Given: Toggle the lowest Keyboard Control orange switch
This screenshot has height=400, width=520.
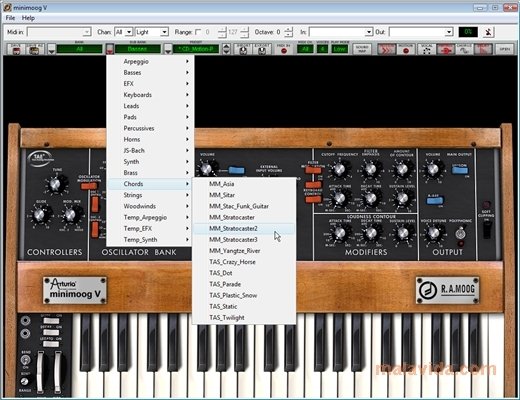Looking at the screenshot, I should coord(313,199).
